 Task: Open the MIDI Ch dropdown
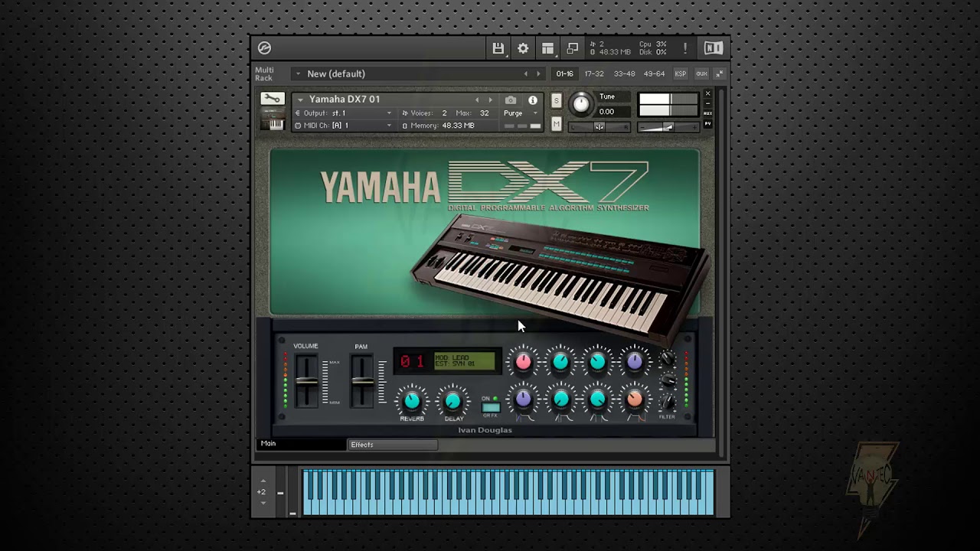(389, 126)
